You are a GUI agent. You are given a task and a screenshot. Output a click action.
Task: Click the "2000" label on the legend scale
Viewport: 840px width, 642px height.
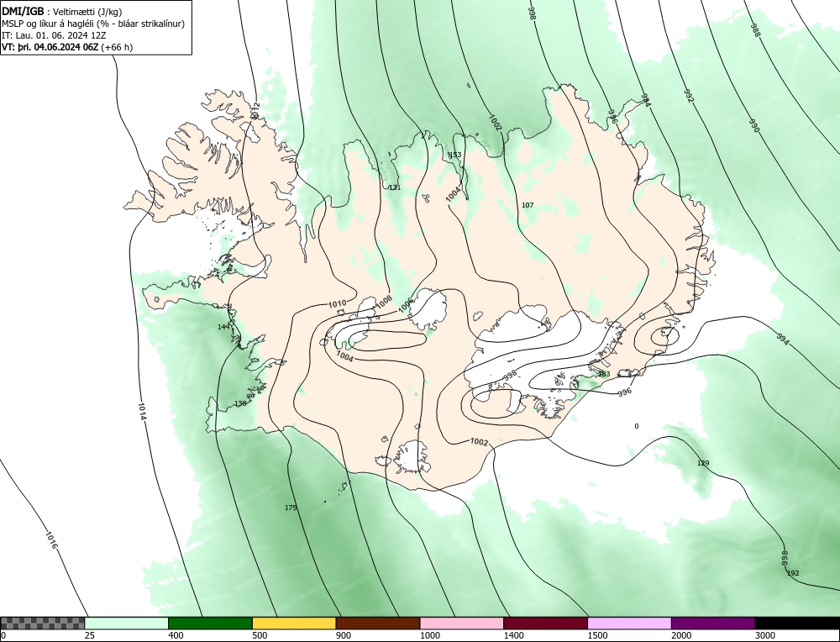click(x=681, y=635)
